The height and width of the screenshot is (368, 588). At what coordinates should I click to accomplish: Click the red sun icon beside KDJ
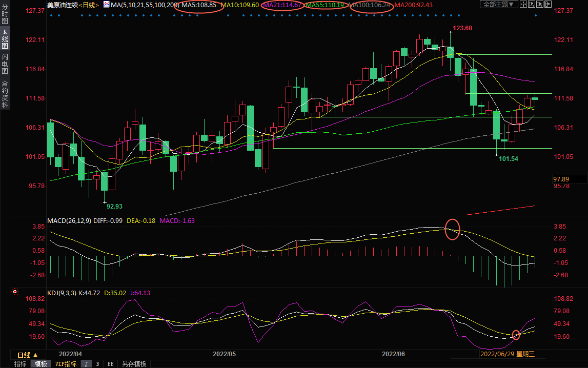point(15,292)
